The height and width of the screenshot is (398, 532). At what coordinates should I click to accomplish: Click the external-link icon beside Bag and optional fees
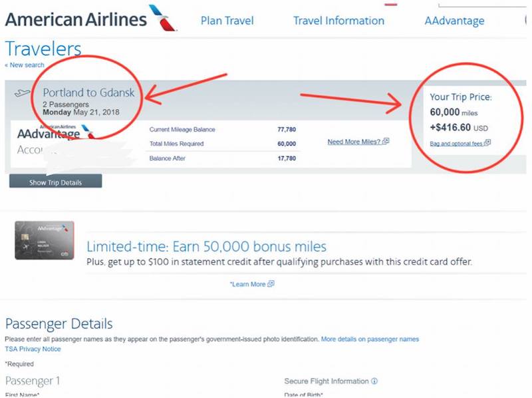click(487, 142)
